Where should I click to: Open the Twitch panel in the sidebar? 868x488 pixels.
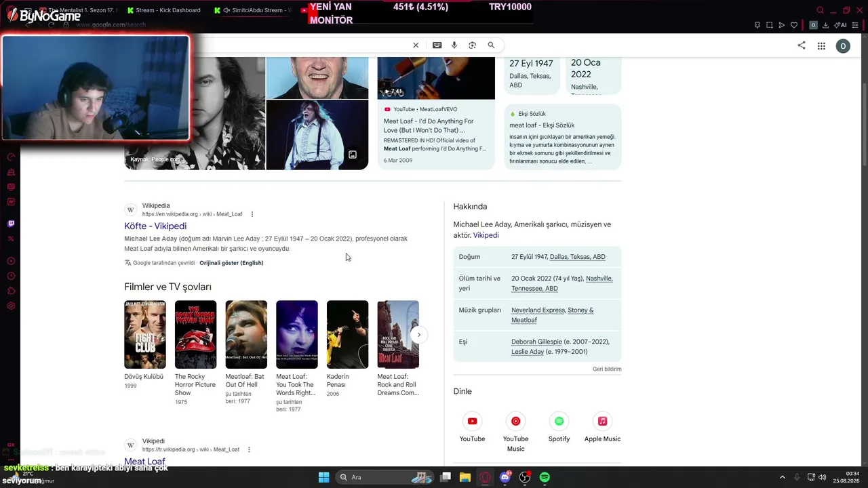coord(11,224)
